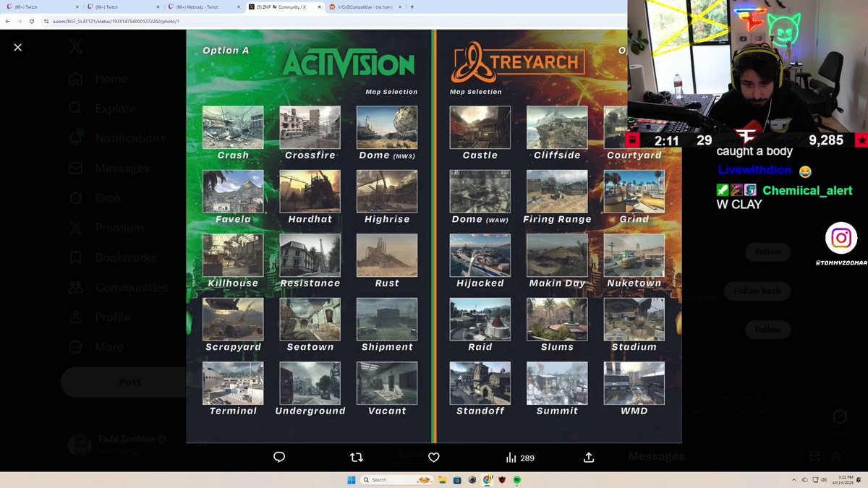Click the Follow back button
Screen dimensions: 868x488
757,291
